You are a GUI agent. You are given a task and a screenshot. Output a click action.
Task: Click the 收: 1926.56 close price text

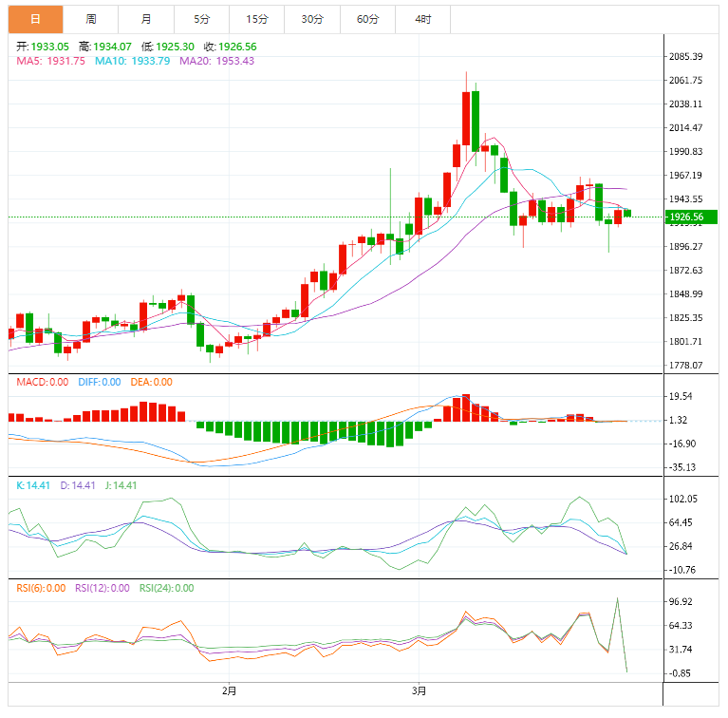[230, 47]
